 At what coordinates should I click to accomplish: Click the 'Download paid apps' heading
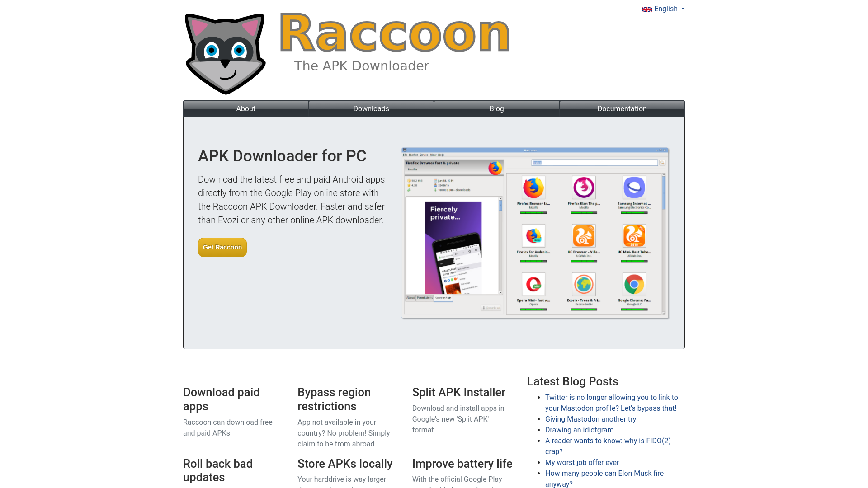(x=222, y=399)
